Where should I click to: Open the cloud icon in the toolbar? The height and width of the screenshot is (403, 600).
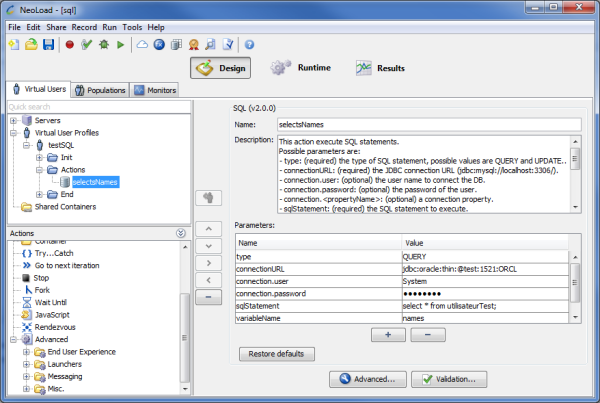[142, 45]
